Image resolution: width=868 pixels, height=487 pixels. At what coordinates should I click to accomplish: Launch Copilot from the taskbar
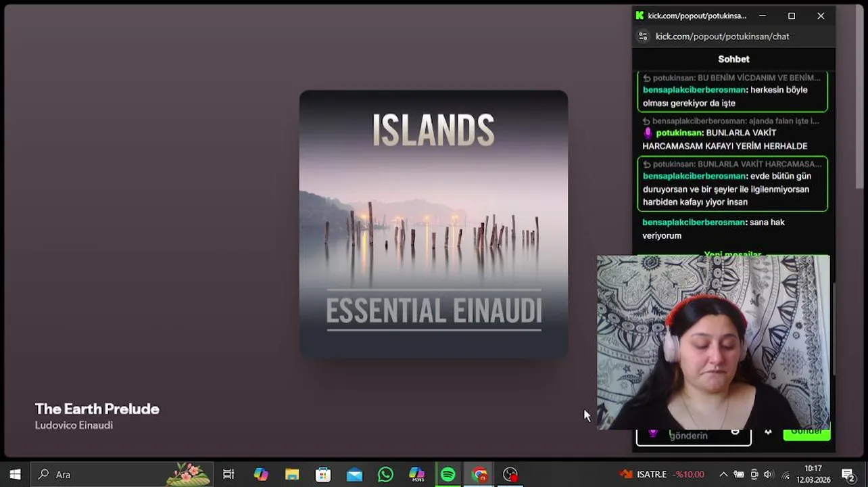[261, 474]
